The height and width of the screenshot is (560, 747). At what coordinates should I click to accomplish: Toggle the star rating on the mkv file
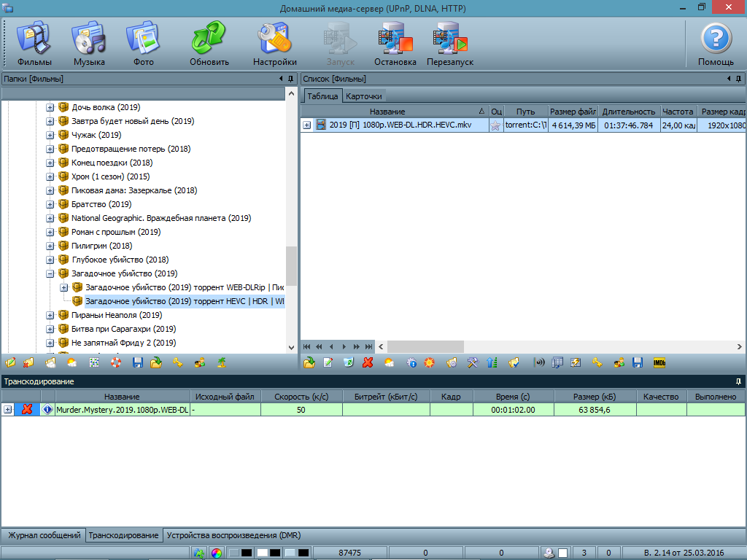pos(495,125)
